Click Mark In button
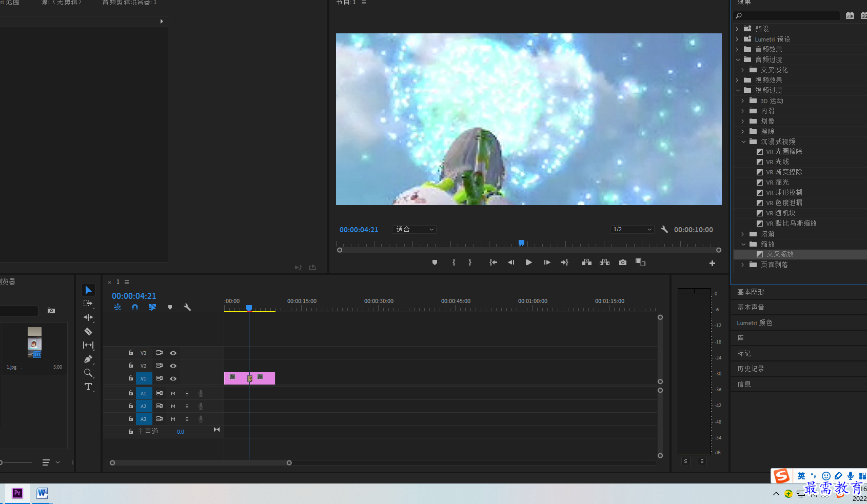 coord(454,263)
